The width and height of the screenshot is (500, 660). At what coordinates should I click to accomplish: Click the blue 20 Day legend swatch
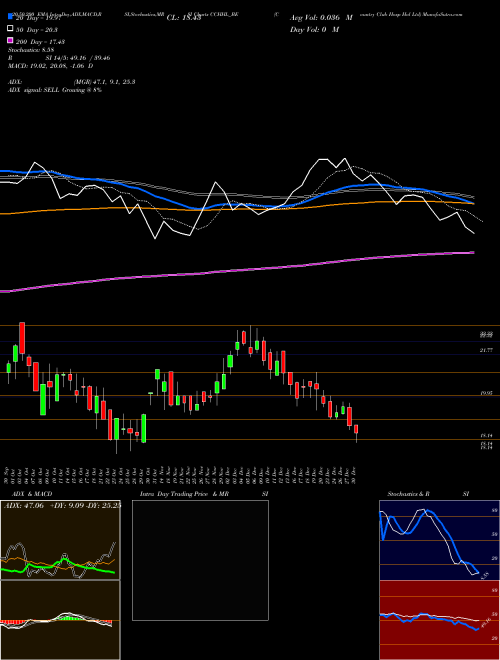[10, 17]
